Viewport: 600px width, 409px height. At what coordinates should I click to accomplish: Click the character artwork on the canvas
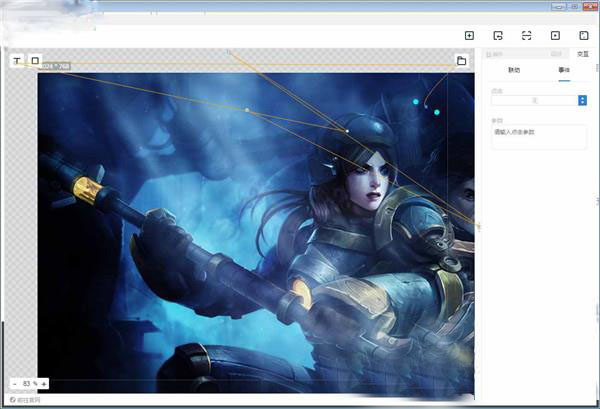pyautogui.click(x=256, y=233)
